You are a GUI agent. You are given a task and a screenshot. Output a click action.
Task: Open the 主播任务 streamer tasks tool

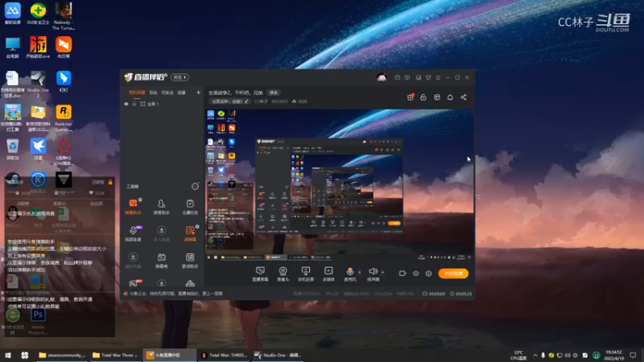(x=190, y=207)
